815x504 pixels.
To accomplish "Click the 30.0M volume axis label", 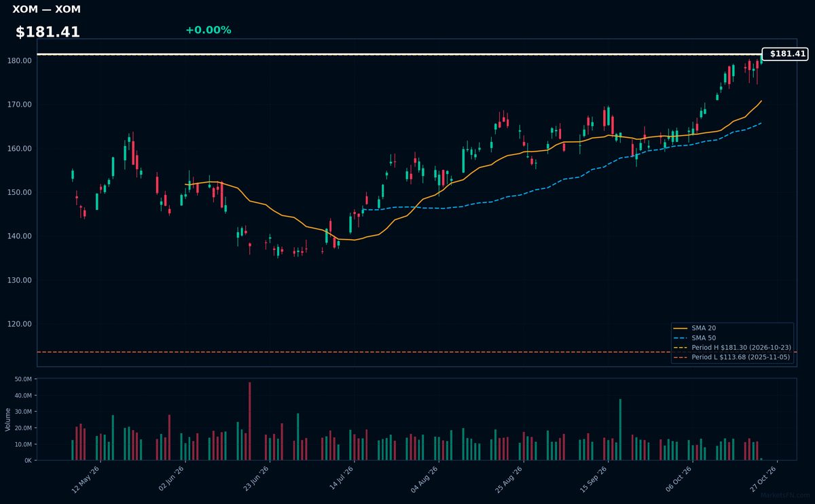I will click(23, 412).
